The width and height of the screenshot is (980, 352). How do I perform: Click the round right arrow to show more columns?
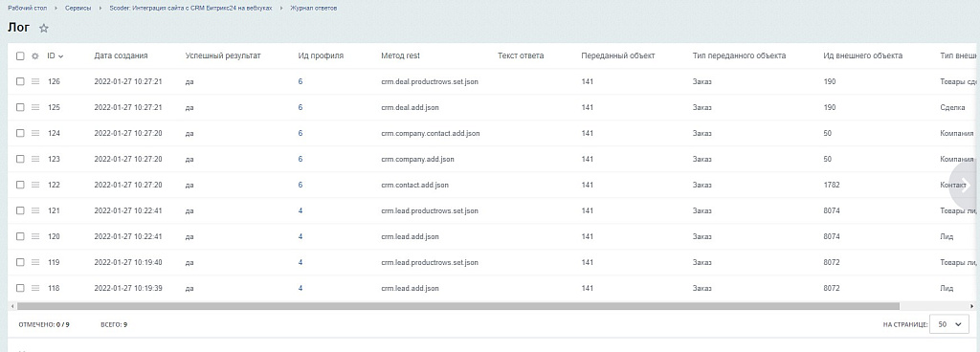tap(965, 186)
